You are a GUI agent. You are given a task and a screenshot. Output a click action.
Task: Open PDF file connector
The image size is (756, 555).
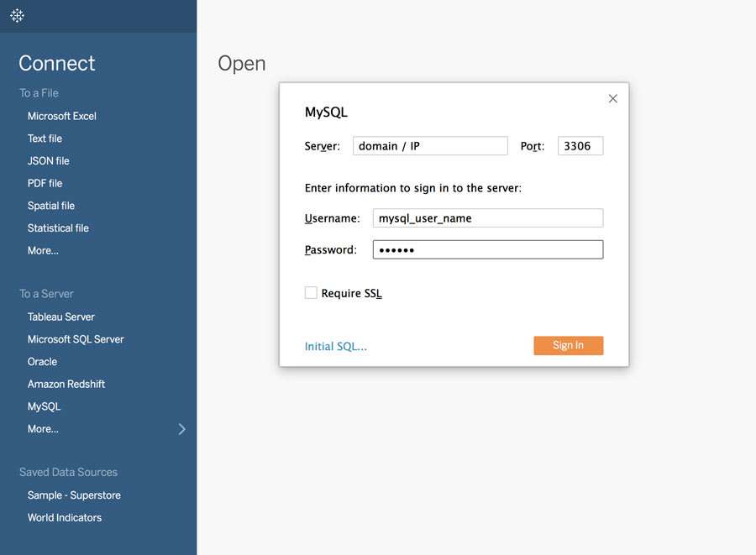coord(45,183)
